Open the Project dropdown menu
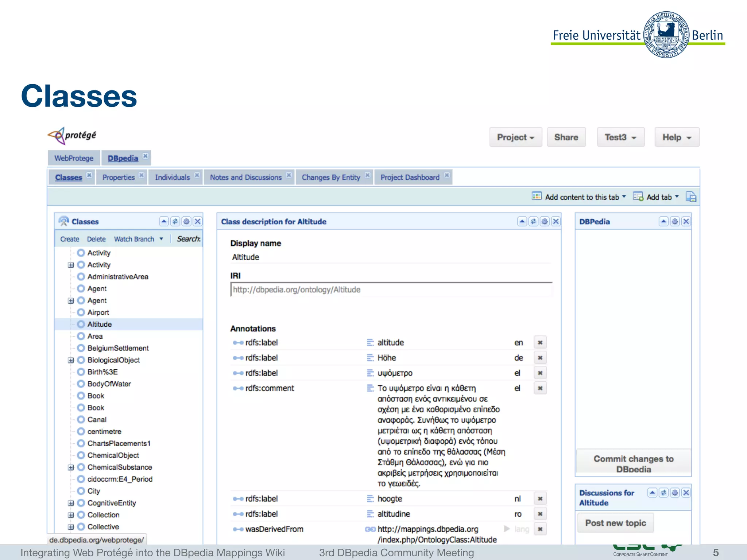 tap(516, 137)
